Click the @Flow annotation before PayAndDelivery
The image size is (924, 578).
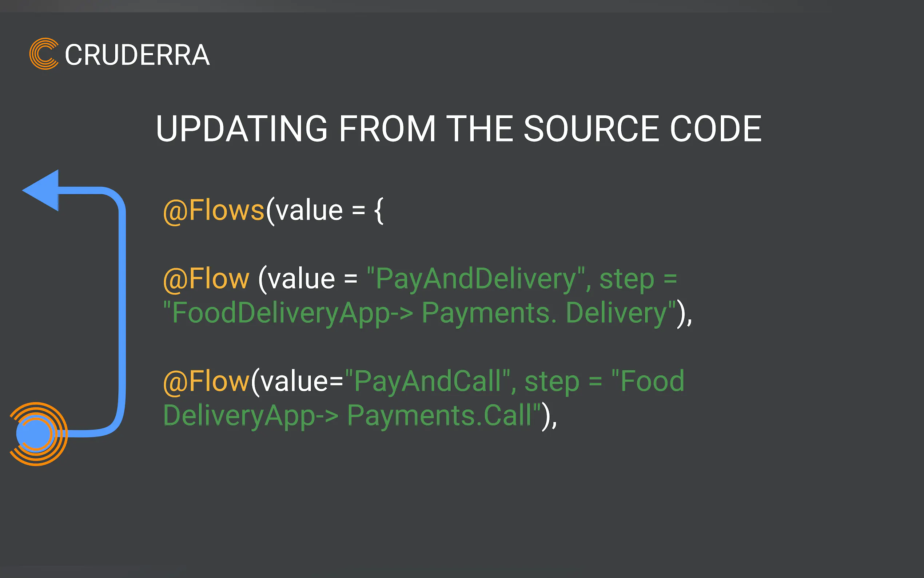point(206,279)
